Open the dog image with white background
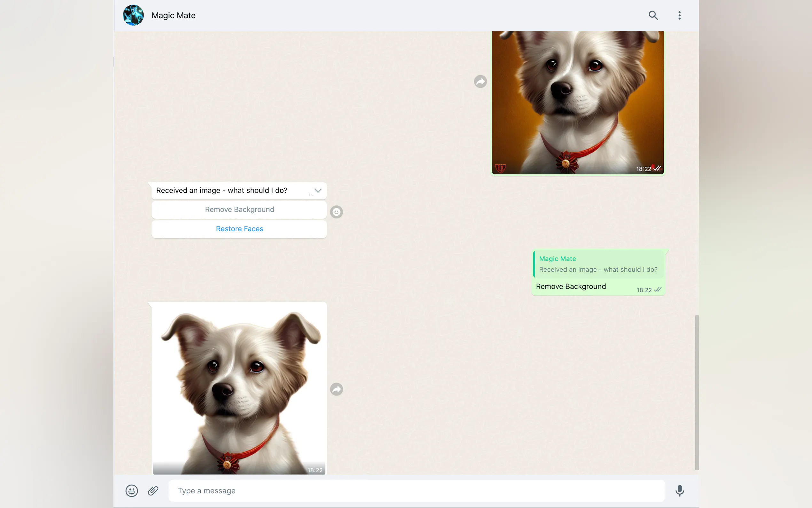 (239, 388)
